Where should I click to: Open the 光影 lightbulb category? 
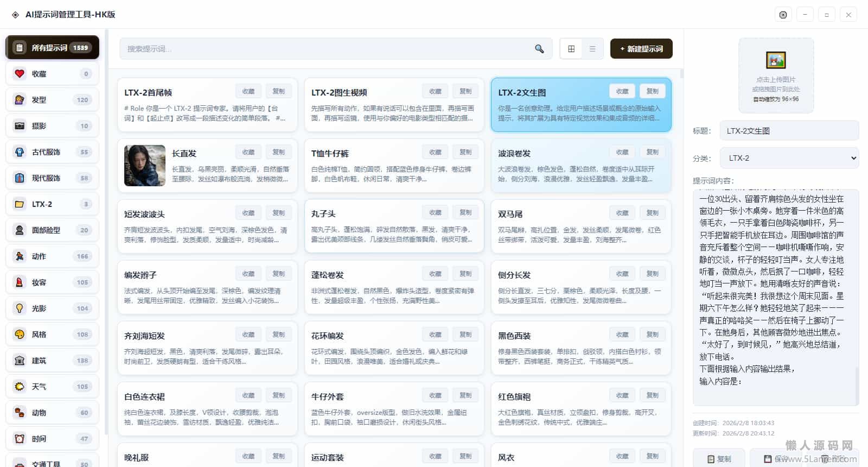(52, 308)
